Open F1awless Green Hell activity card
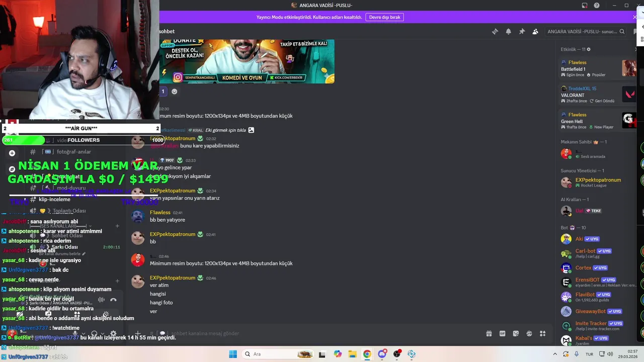This screenshot has height=362, width=644. coord(598,121)
